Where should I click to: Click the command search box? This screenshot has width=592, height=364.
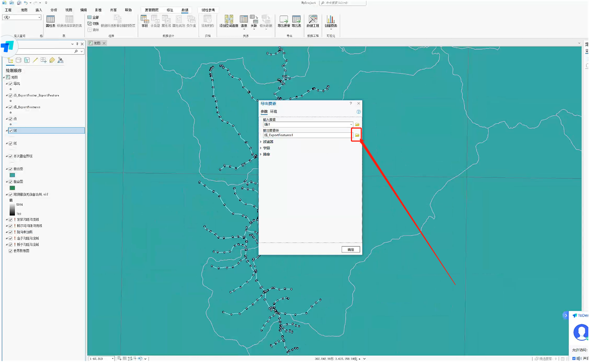pos(343,3)
